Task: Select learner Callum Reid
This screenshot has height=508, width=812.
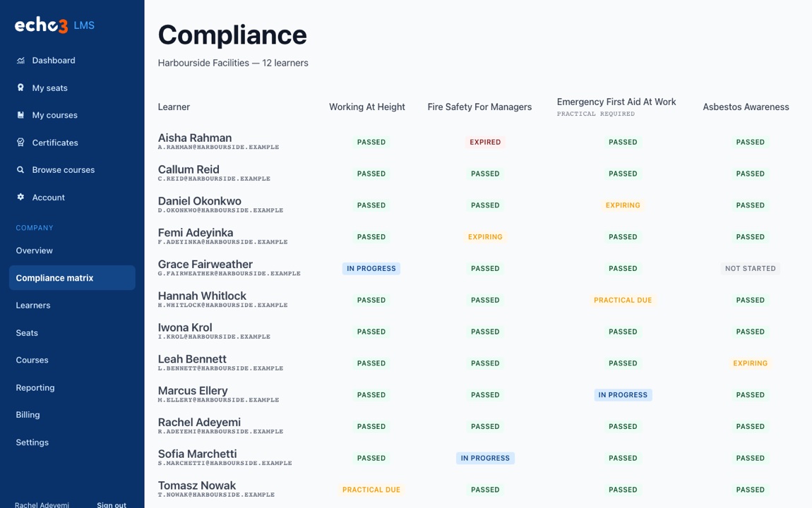Action: 189,169
